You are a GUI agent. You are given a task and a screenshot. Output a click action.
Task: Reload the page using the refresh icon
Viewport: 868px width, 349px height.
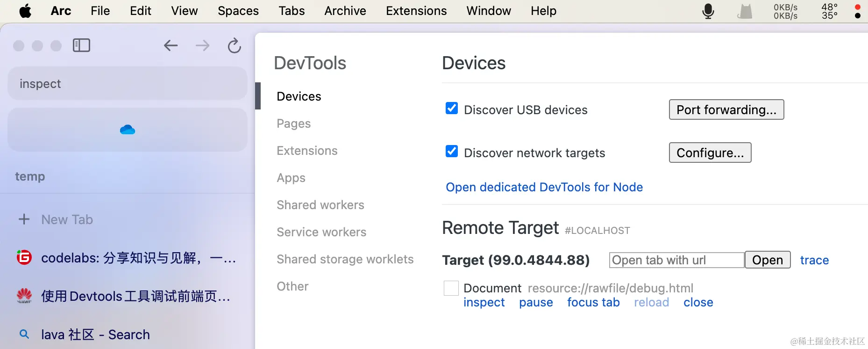(234, 45)
